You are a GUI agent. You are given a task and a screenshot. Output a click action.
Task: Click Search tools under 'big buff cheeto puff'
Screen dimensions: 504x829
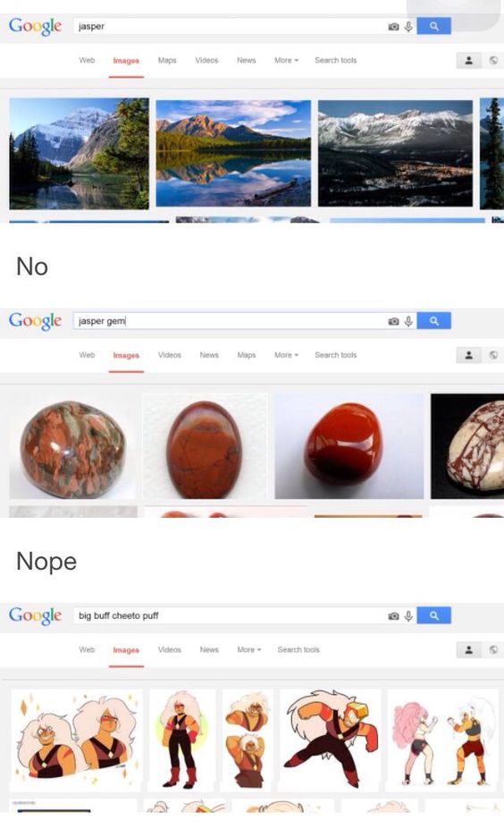298,649
